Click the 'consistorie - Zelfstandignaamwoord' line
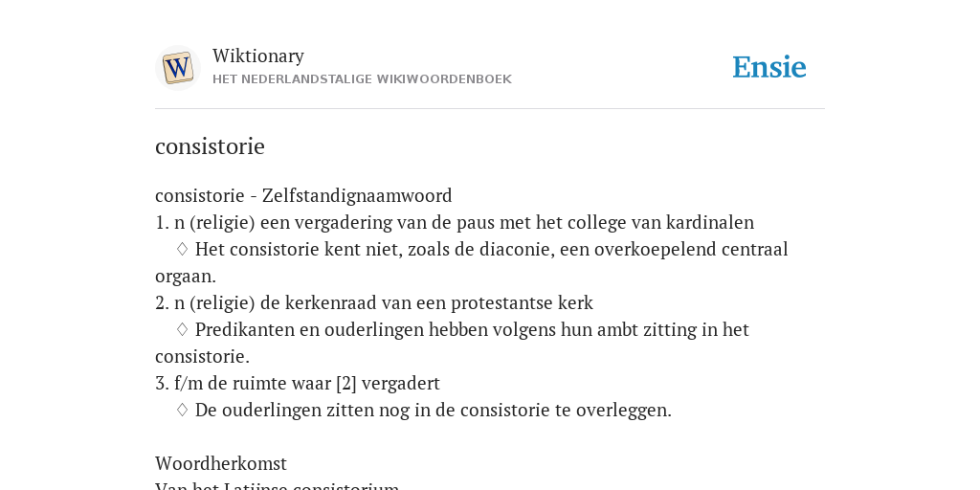980x490 pixels. coord(303,195)
